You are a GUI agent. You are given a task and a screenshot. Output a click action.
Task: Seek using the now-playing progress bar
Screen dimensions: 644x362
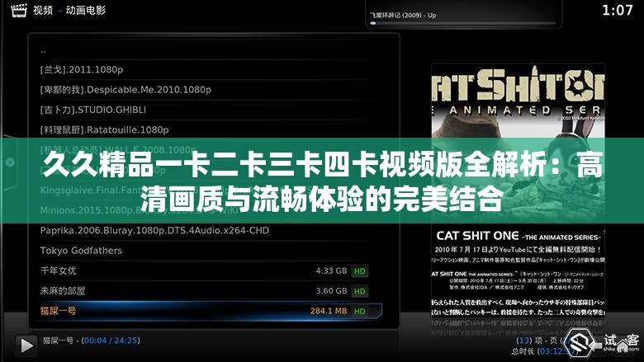click(x=463, y=23)
